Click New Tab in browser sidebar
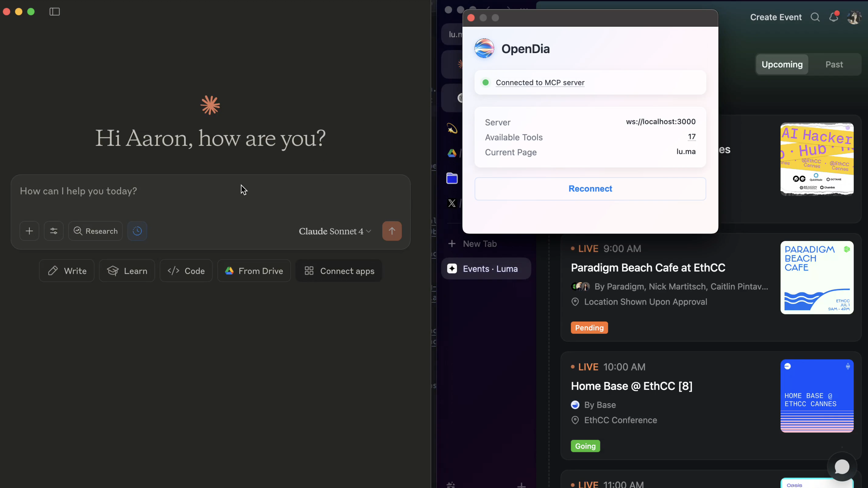 click(480, 244)
